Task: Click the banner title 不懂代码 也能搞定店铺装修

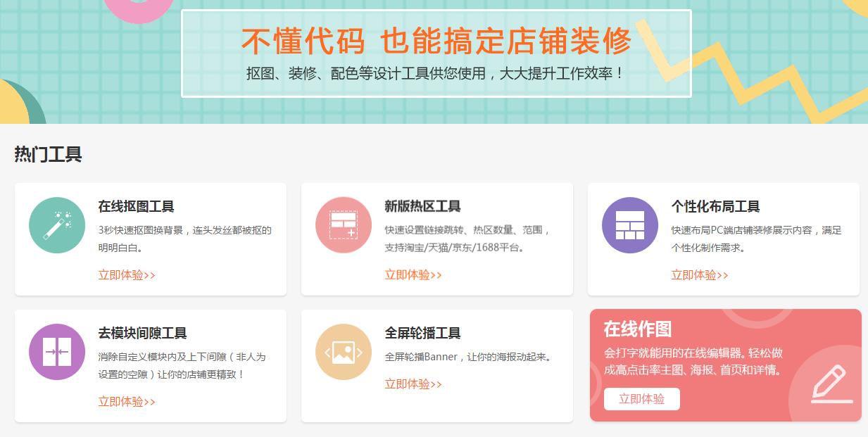Action: [436, 41]
